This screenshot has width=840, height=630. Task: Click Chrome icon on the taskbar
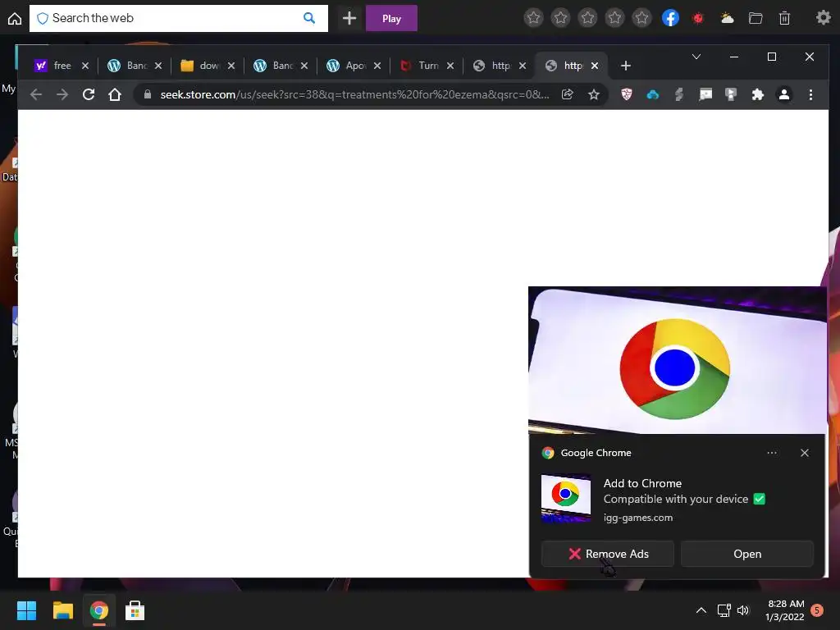[x=98, y=610]
